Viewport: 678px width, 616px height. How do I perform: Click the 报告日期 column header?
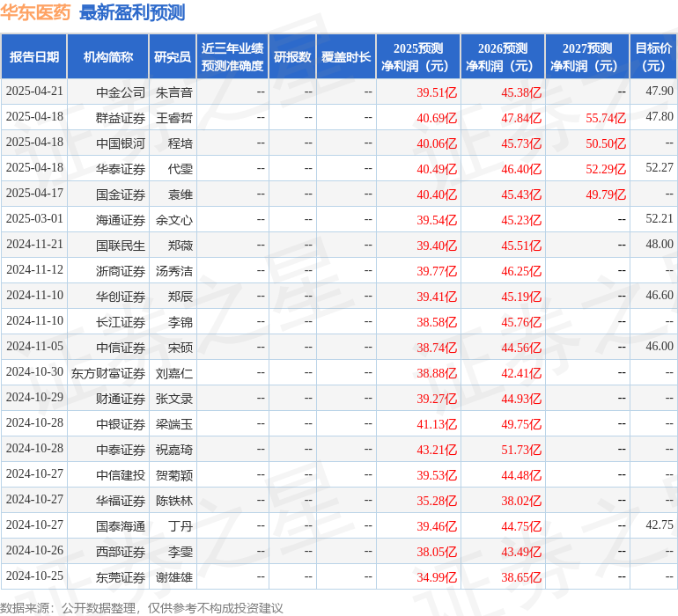pyautogui.click(x=34, y=57)
